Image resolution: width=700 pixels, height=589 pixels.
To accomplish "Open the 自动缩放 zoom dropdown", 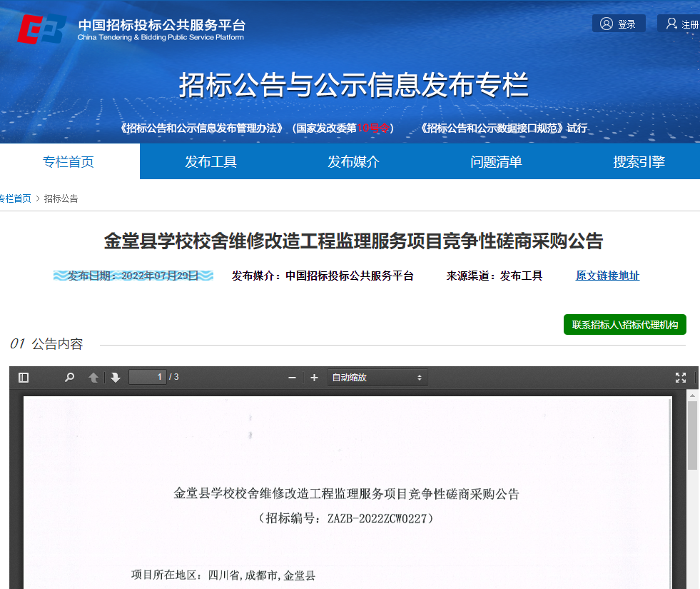I will pos(377,378).
